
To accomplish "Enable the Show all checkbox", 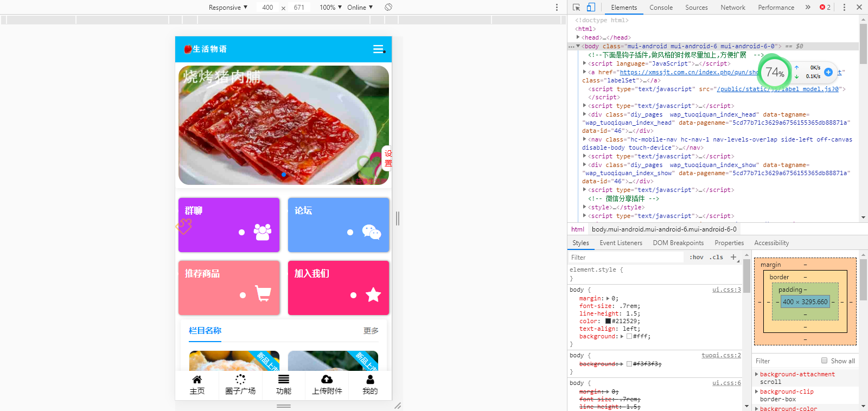I will point(825,361).
